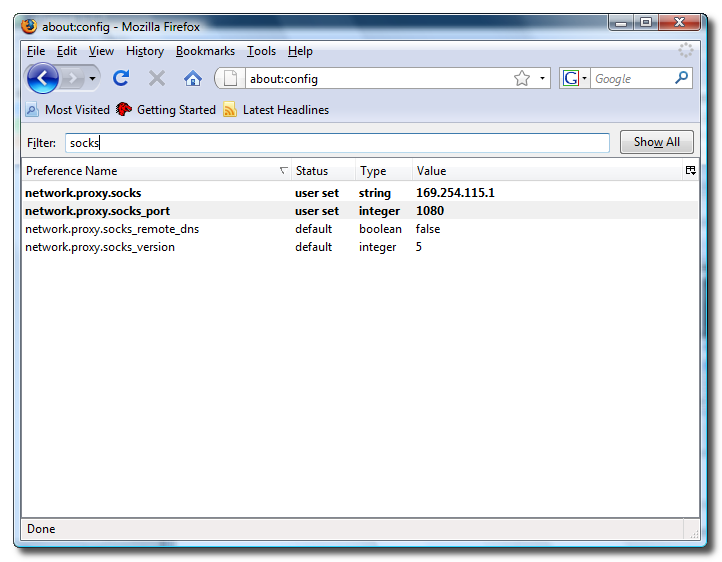The image size is (722, 562).
Task: Click the Back navigation arrow button
Action: click(x=43, y=78)
